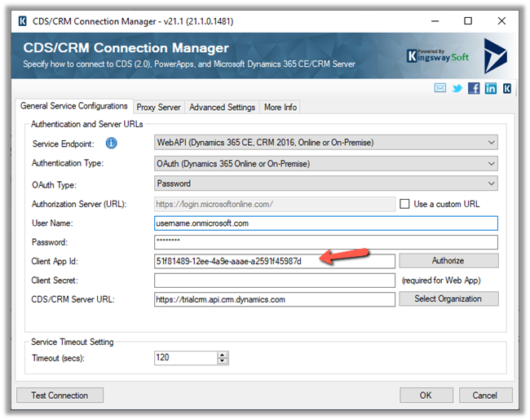Switch to the More Info tab

click(x=280, y=107)
